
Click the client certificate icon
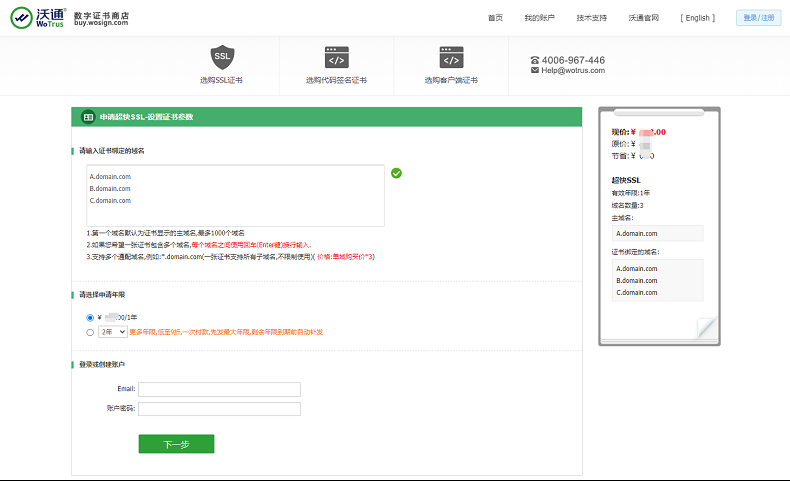click(x=451, y=57)
